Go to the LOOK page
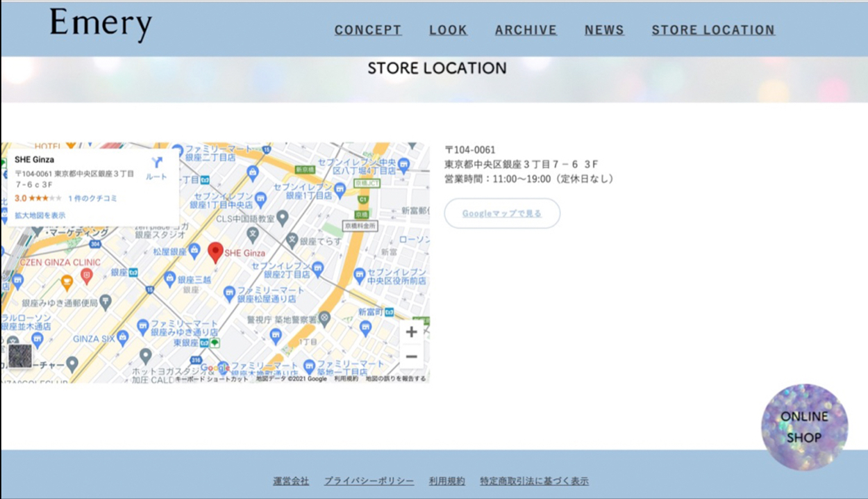This screenshot has height=499, width=868. (x=448, y=30)
